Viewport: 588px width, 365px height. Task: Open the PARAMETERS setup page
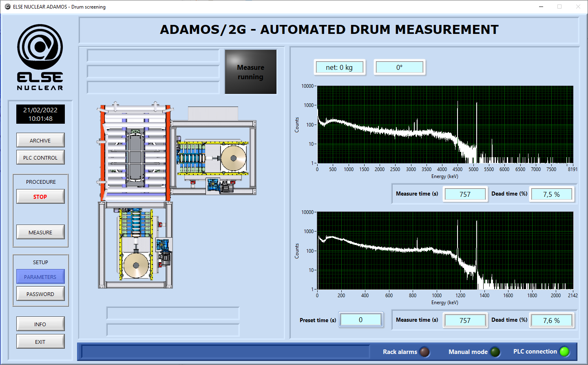click(x=40, y=277)
